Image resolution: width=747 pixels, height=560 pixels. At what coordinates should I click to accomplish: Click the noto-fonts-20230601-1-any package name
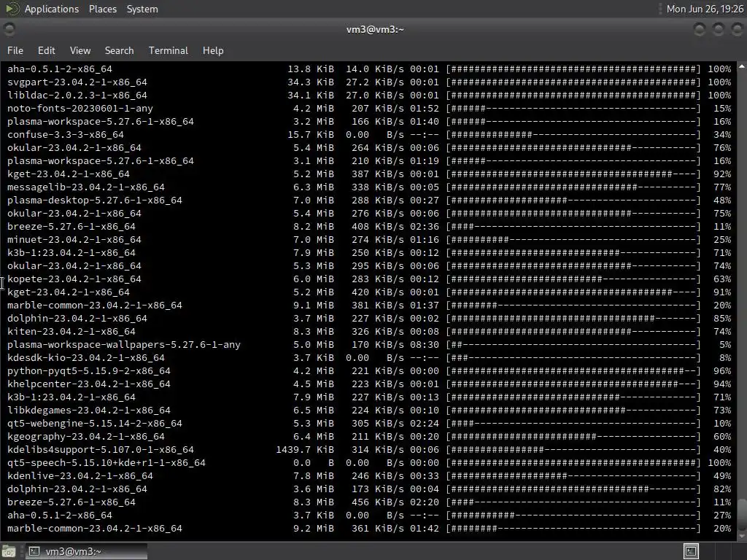pos(80,108)
